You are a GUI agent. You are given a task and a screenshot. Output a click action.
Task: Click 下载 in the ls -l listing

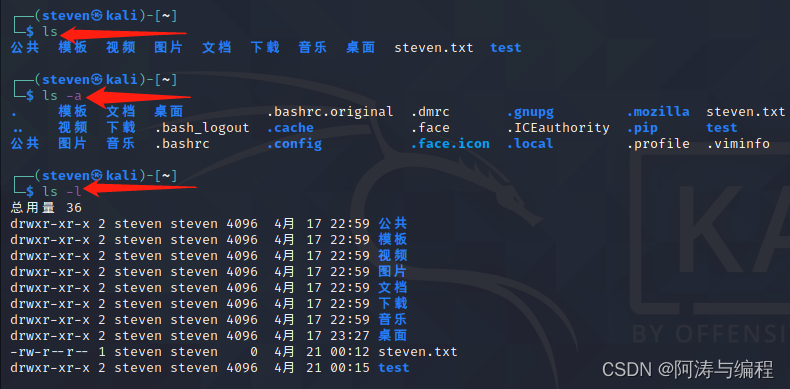[392, 304]
